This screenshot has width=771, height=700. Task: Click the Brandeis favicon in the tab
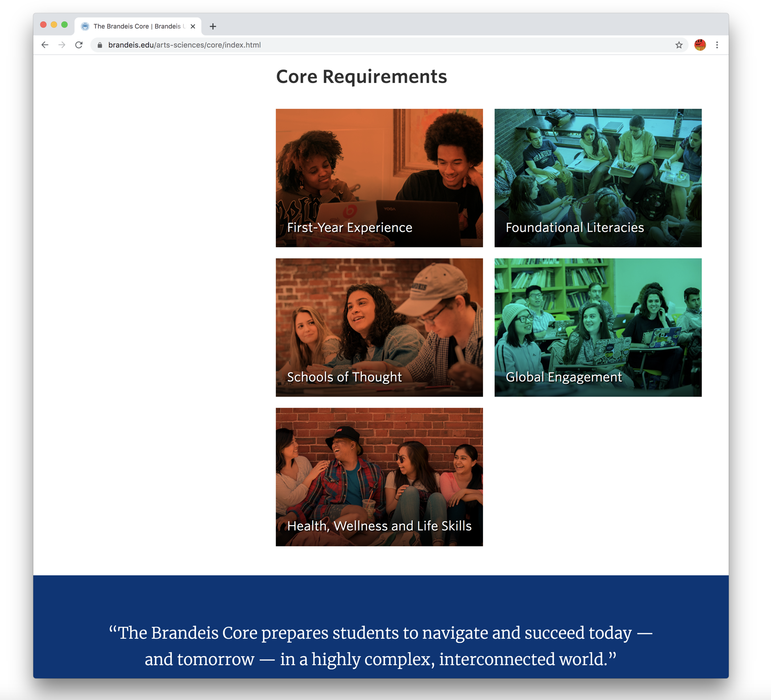click(85, 27)
